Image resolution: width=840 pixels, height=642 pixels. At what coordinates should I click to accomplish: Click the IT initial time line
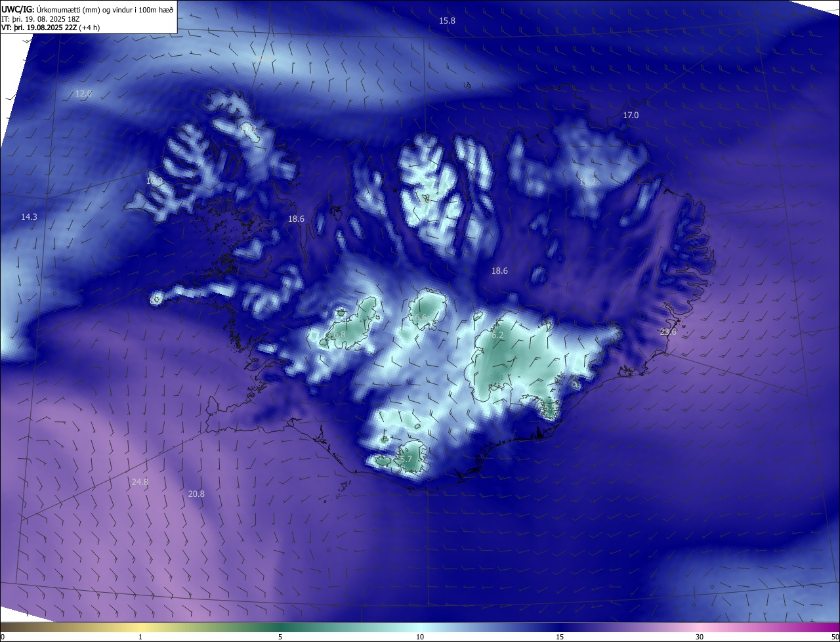pyautogui.click(x=40, y=19)
